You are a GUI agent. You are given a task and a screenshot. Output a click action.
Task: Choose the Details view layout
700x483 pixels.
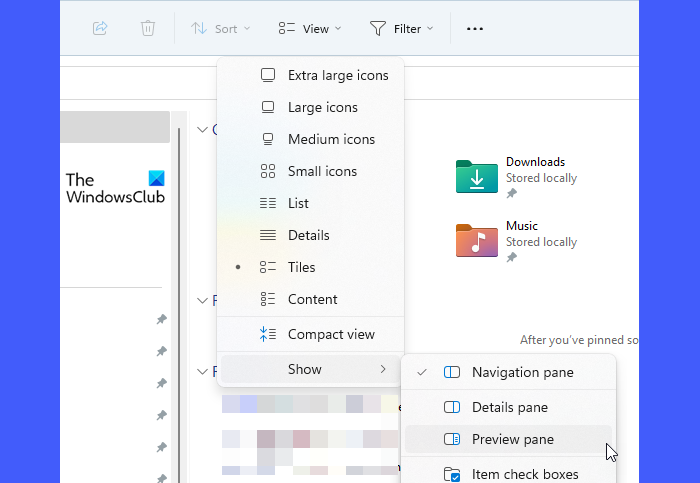308,235
